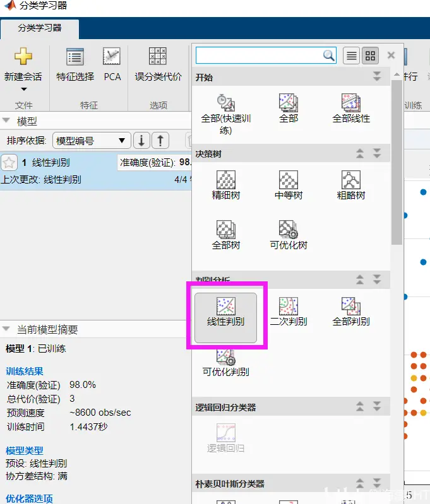The height and width of the screenshot is (504, 430).
Task: Click the 总代价(验证) value 3
Action: (72, 399)
